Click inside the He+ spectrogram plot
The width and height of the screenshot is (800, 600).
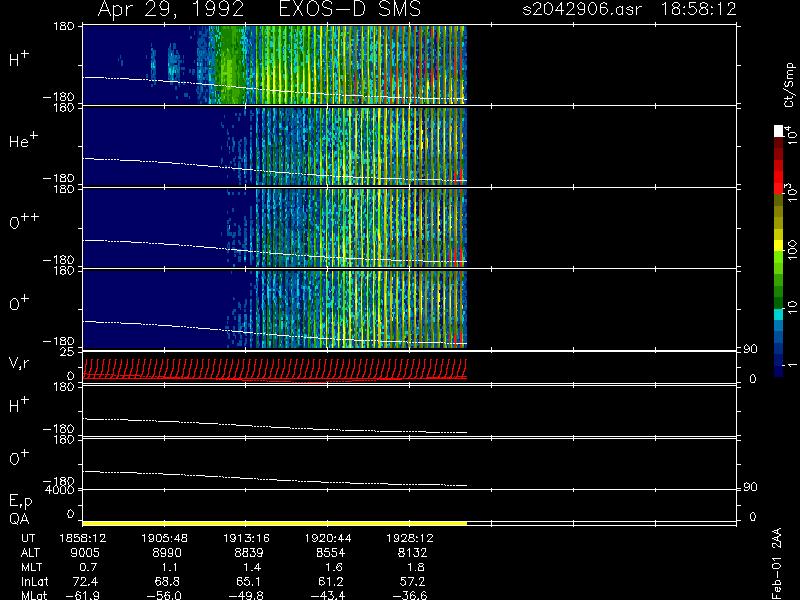[x=274, y=145]
